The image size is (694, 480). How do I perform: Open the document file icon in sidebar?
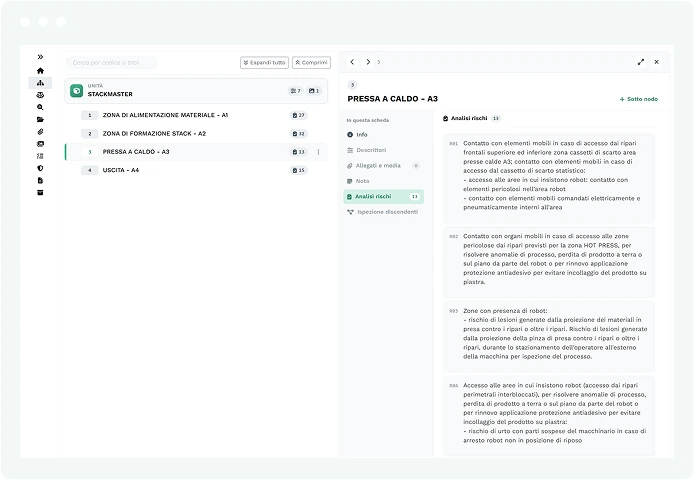coord(40,180)
